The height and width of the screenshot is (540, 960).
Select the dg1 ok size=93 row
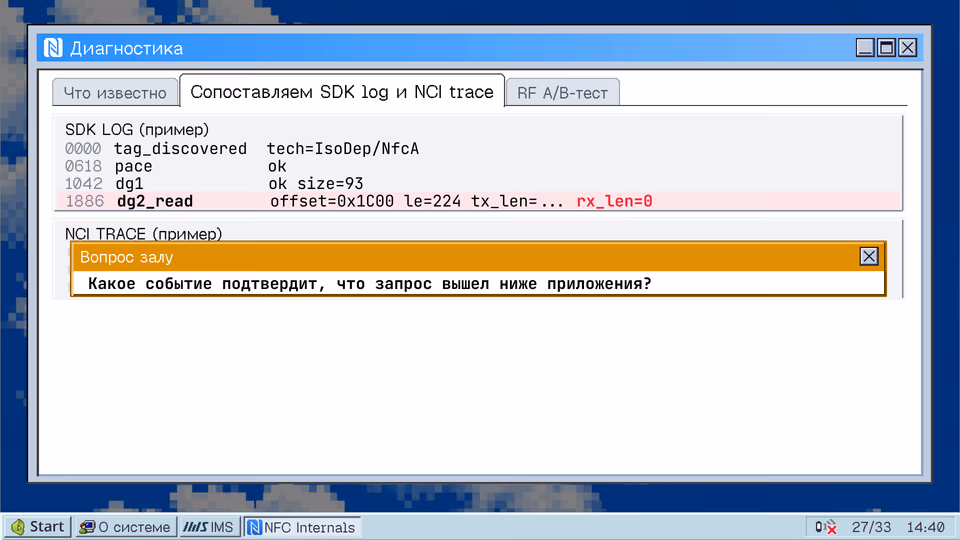point(478,183)
